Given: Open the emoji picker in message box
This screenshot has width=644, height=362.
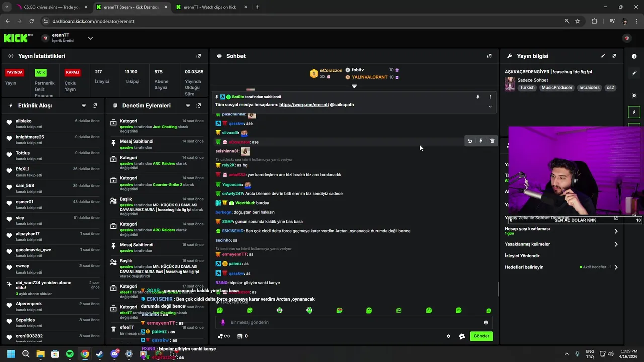Looking at the screenshot, I should click(486, 323).
